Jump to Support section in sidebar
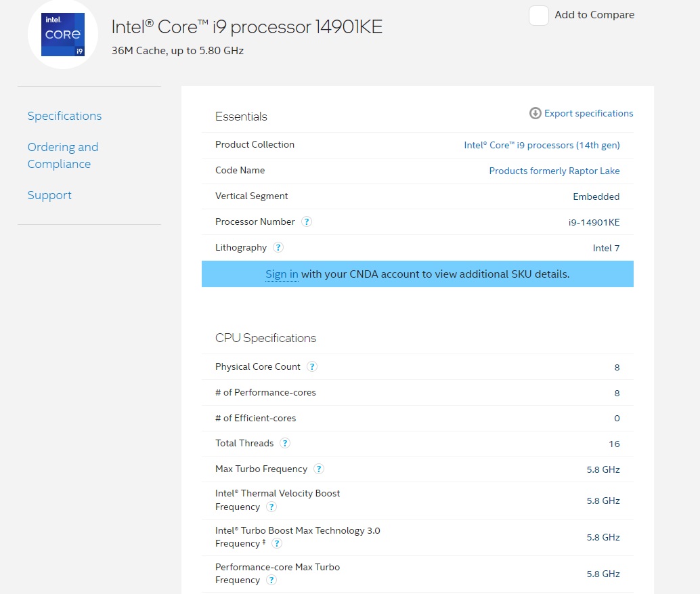 pyautogui.click(x=49, y=195)
